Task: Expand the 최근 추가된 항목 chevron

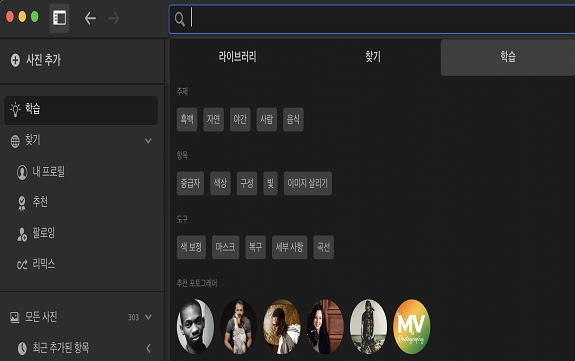Action: pyautogui.click(x=149, y=348)
